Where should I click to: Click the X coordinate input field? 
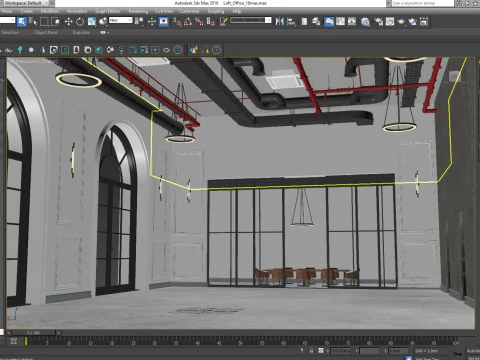coord(341,351)
